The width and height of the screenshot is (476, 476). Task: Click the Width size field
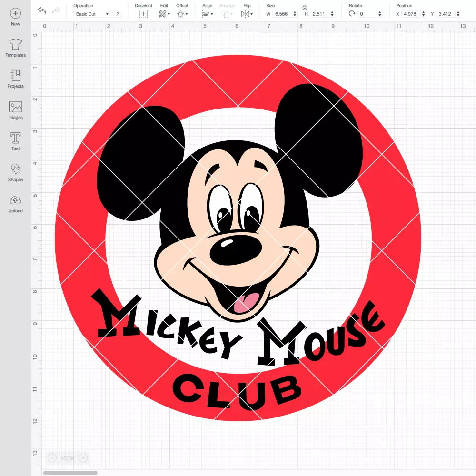[x=282, y=14]
